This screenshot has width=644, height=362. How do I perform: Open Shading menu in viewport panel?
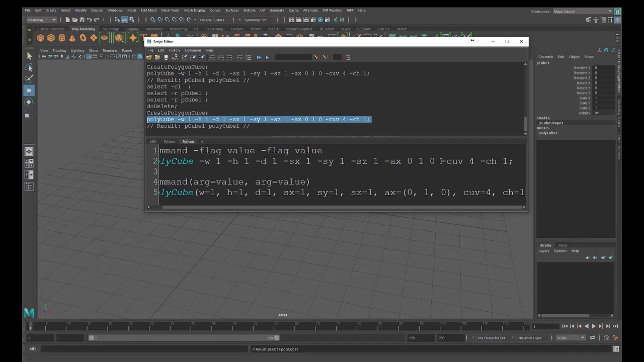(59, 51)
